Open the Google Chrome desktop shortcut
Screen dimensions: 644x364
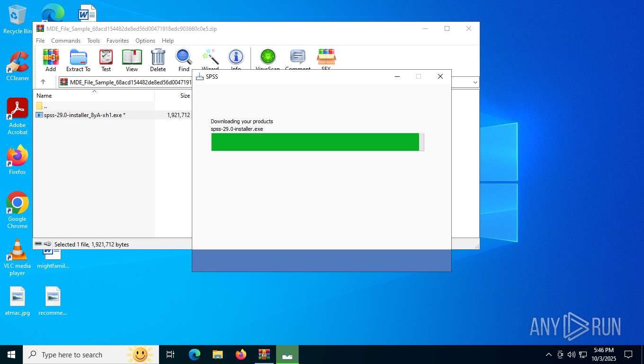18,210
